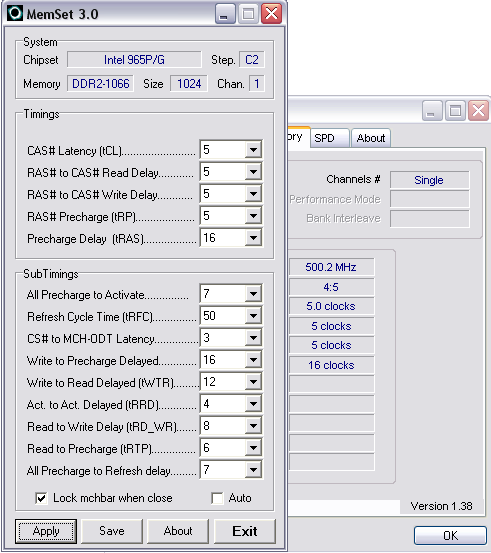This screenshot has width=491, height=553.
Task: Minimize the background window
Action: [x=432, y=111]
